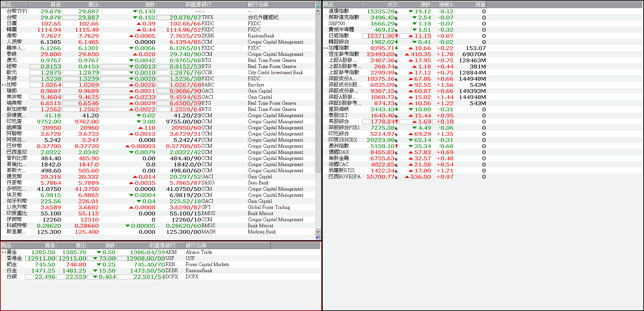Select the 白金 platinum row
The height and width of the screenshot is (311, 644).
160,271
